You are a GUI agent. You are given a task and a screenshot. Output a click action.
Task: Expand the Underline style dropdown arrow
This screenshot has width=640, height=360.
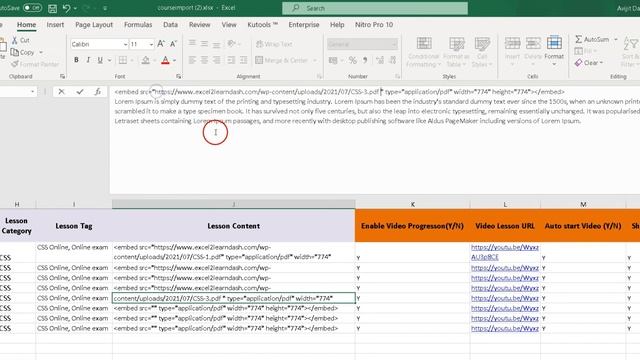pos(109,60)
